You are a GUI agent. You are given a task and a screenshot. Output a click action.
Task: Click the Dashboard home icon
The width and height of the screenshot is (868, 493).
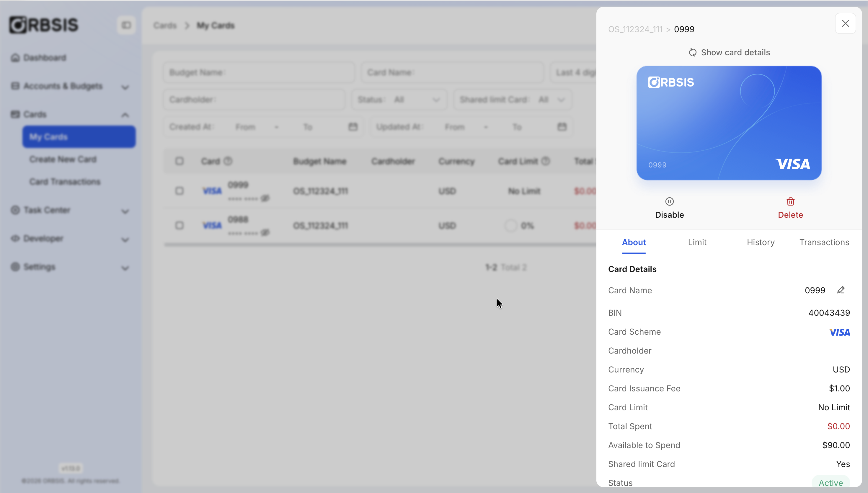click(15, 58)
